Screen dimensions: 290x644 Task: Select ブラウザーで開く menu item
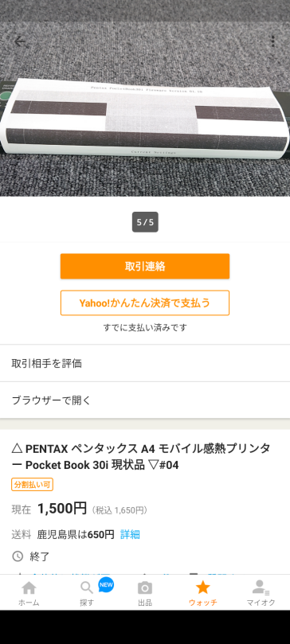[145, 400]
